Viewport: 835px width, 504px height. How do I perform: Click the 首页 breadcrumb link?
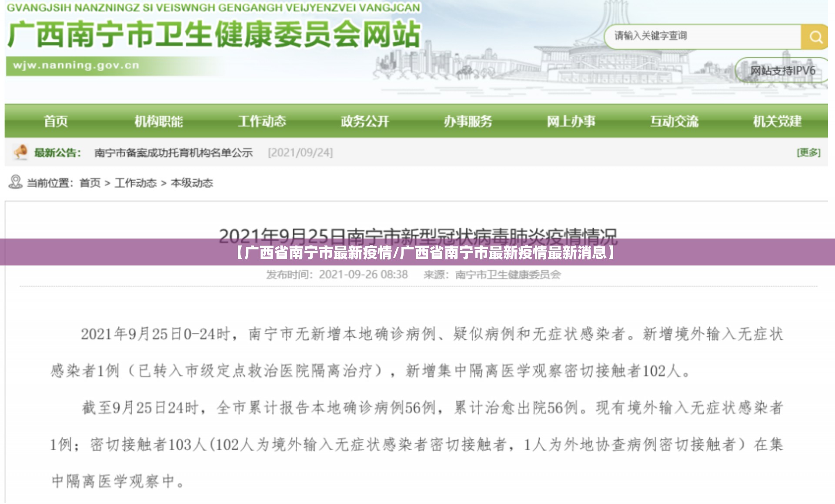tap(90, 183)
